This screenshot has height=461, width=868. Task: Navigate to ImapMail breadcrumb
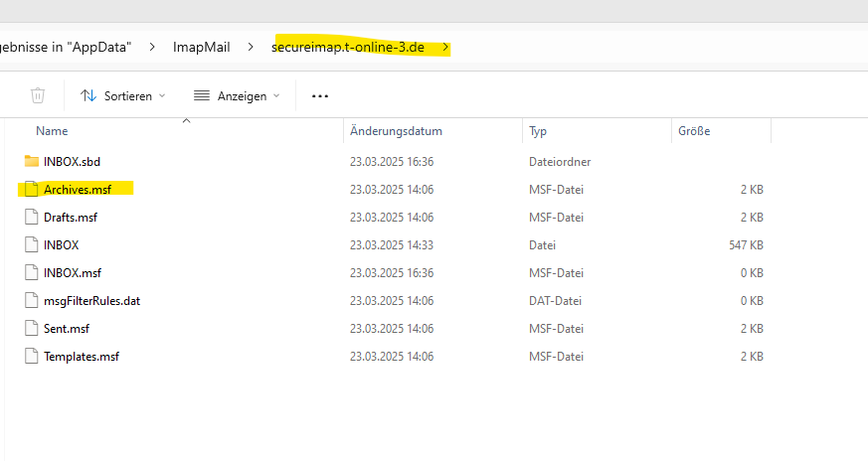(202, 47)
